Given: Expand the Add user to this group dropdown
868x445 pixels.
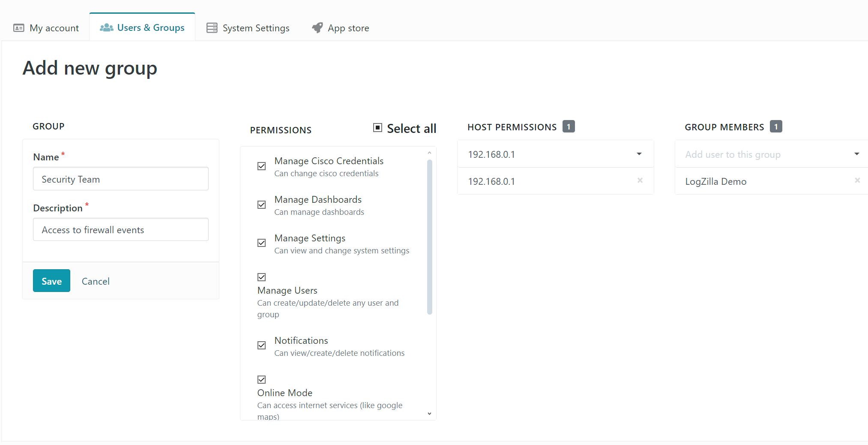Looking at the screenshot, I should tap(857, 154).
